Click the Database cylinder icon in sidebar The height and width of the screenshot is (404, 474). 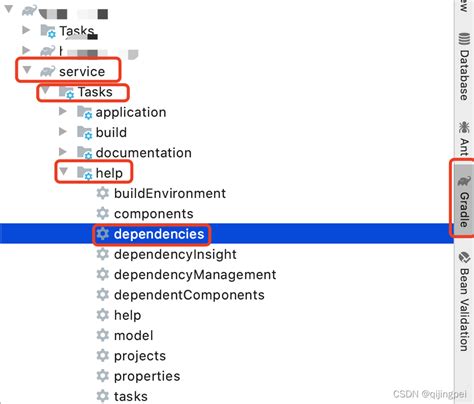tap(464, 39)
